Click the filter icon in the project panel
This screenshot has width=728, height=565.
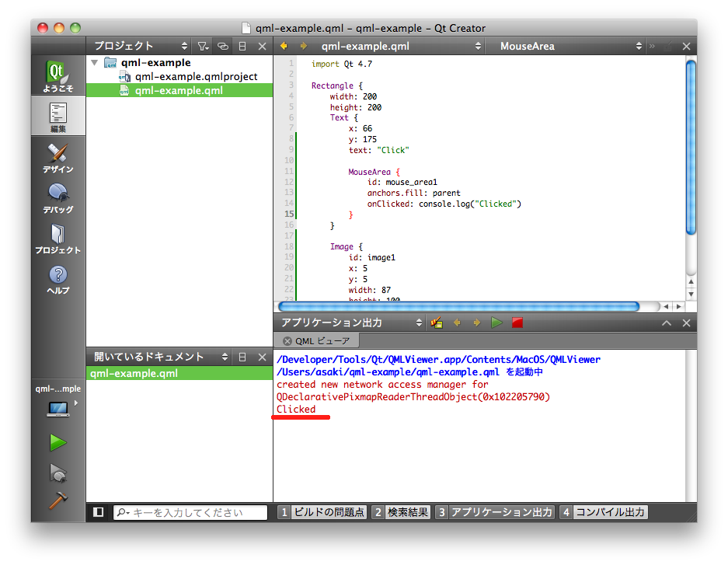point(202,46)
